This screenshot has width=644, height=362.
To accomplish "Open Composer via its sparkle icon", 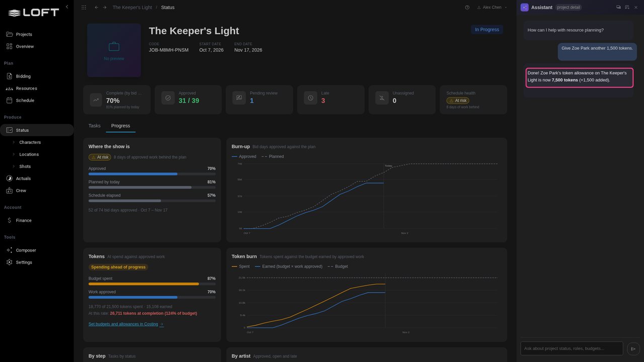I will click(10, 250).
